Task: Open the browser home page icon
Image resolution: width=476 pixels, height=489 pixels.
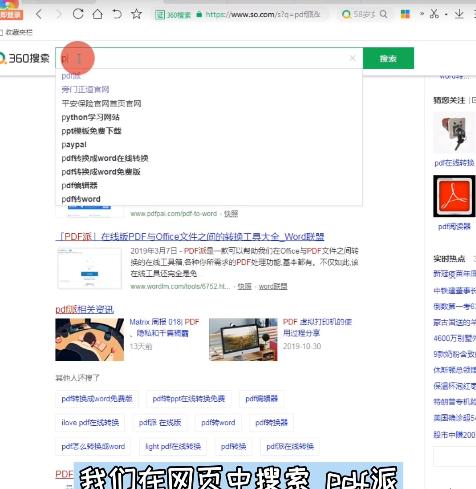Action: coord(97,14)
